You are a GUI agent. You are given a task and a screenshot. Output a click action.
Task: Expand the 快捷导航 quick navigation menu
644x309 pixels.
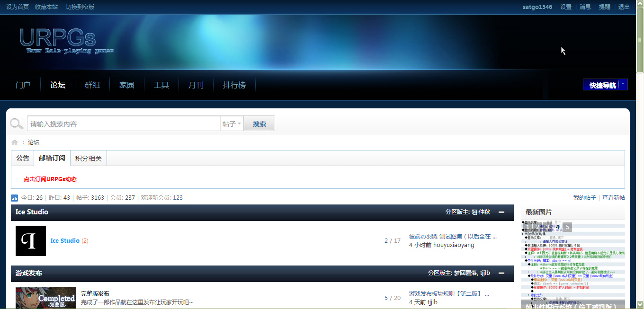(x=605, y=85)
